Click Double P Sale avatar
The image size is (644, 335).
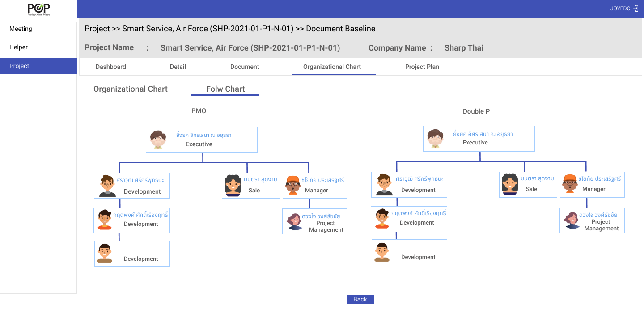click(x=510, y=184)
